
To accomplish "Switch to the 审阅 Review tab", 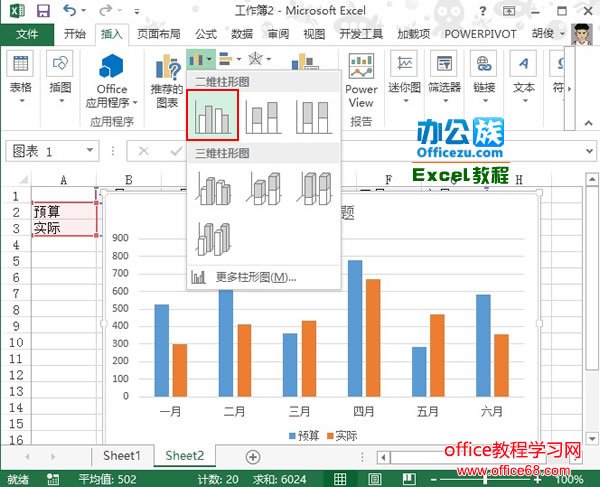I will 278,34.
